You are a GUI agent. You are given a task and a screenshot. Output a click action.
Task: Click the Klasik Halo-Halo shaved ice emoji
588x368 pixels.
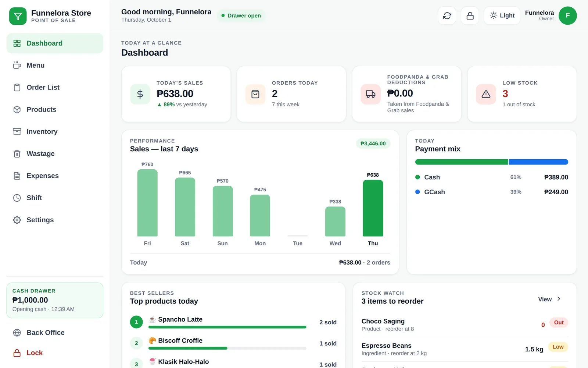[152, 362]
